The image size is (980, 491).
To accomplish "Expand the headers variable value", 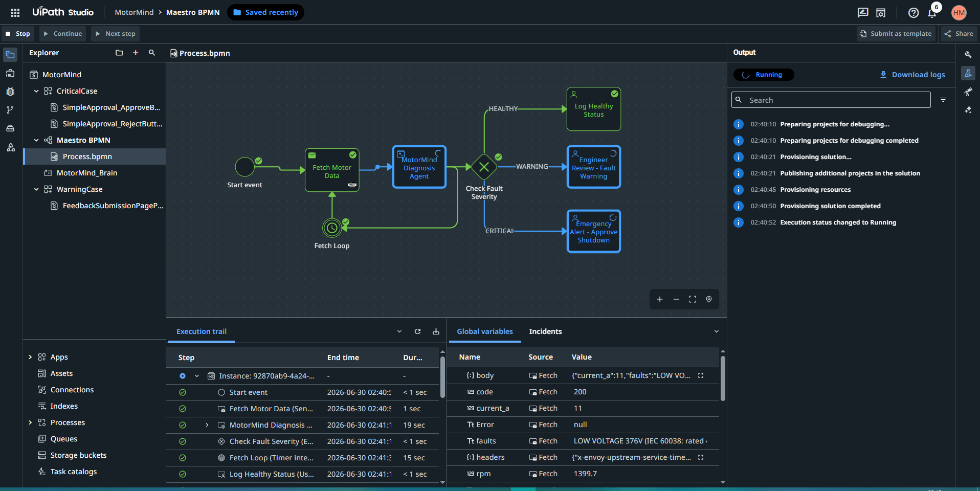I will 701,457.
